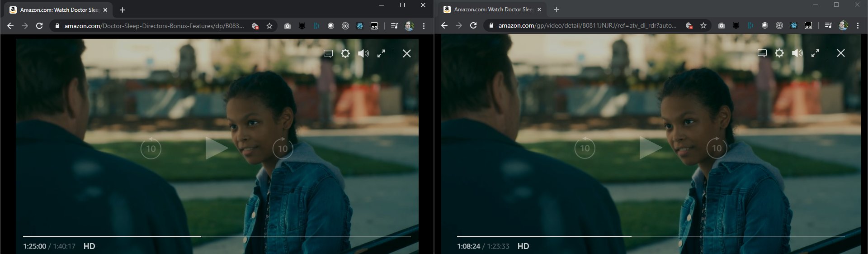View site lock info for gp/video/detail URL
The height and width of the screenshot is (254, 868).
click(x=491, y=25)
